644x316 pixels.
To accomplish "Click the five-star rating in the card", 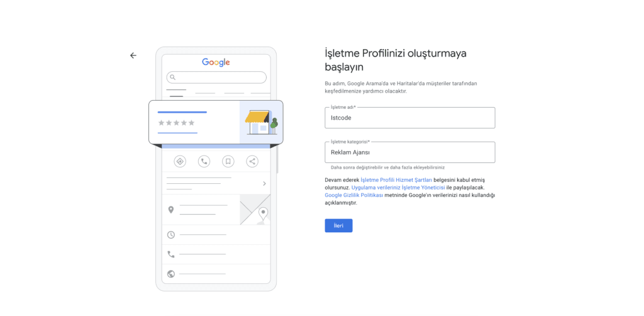I will pos(177,123).
